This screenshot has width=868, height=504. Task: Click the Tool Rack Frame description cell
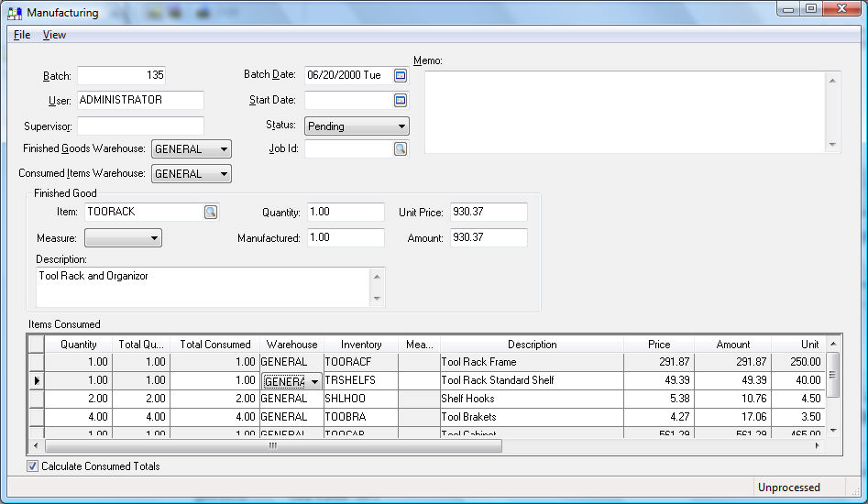(532, 362)
